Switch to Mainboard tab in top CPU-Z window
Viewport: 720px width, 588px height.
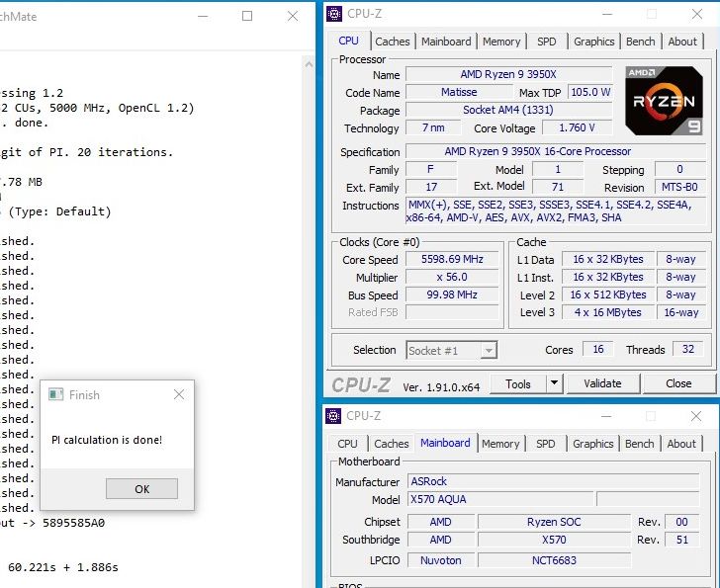(x=446, y=42)
